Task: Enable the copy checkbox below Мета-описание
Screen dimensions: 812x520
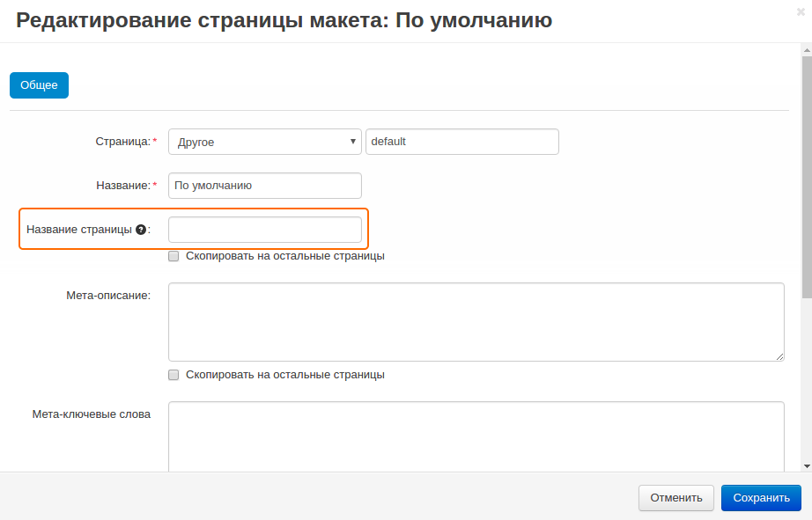Action: coord(173,374)
